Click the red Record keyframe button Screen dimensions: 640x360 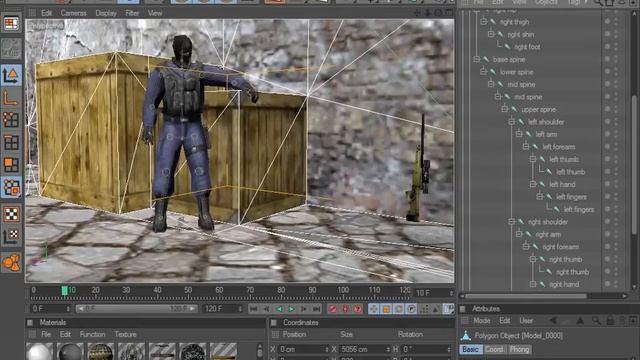click(x=333, y=309)
